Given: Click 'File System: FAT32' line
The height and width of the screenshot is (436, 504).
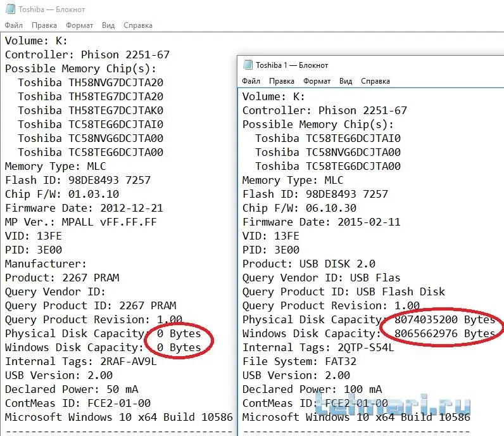Looking at the screenshot, I should 299,362.
